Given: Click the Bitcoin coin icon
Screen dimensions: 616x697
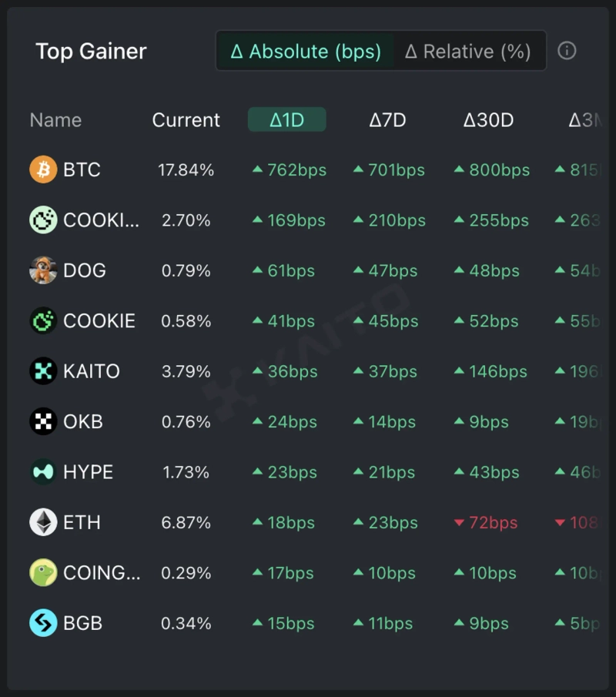Looking at the screenshot, I should tap(43, 169).
